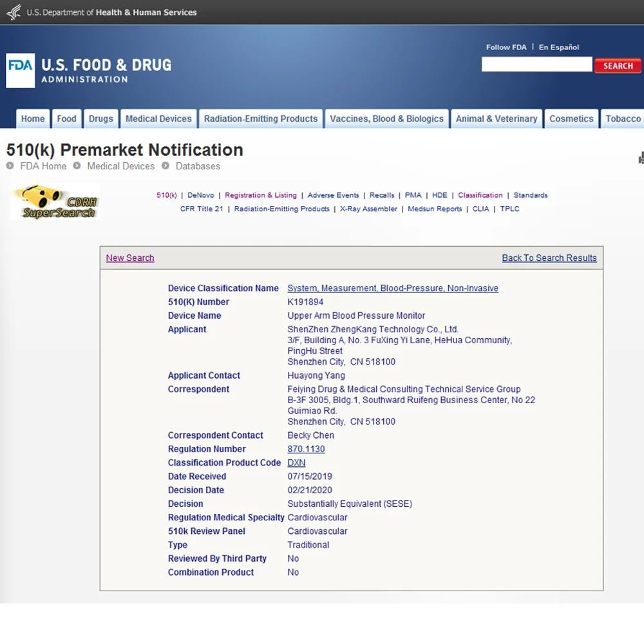This screenshot has height=644, width=644.
Task: Open Registration & Listing link
Action: point(260,195)
